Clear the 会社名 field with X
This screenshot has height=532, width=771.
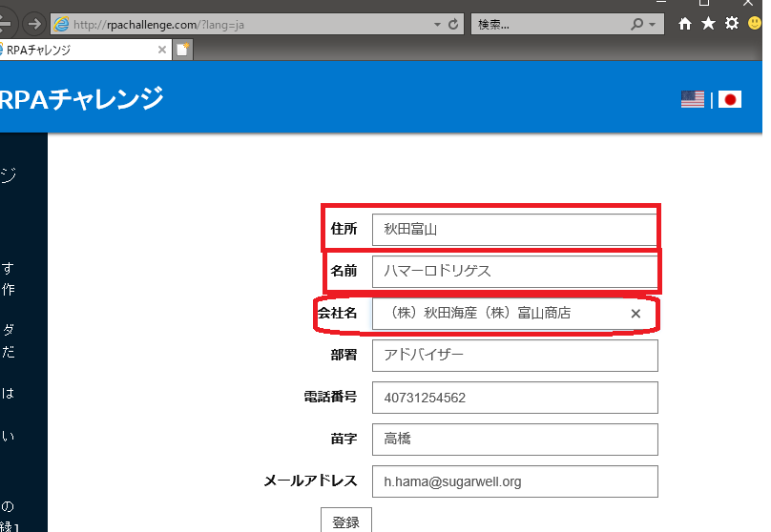(x=636, y=314)
